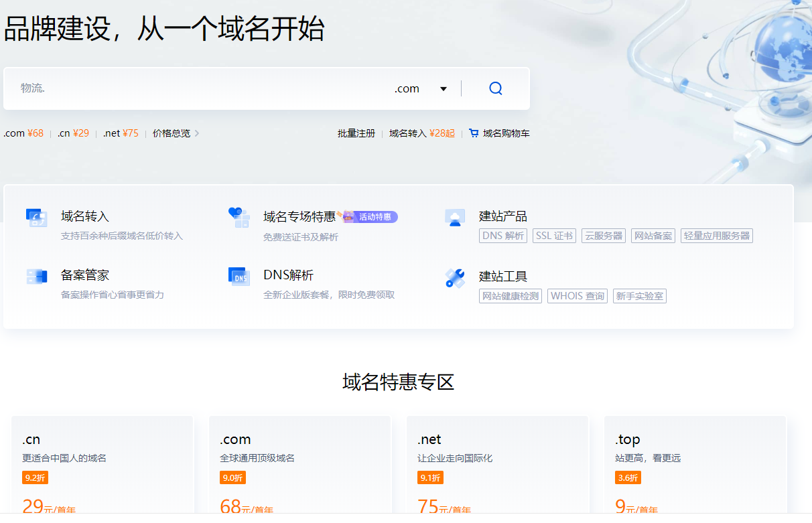Click the 域名专场特惠 heart icon
The width and height of the screenshot is (812, 523).
239,217
